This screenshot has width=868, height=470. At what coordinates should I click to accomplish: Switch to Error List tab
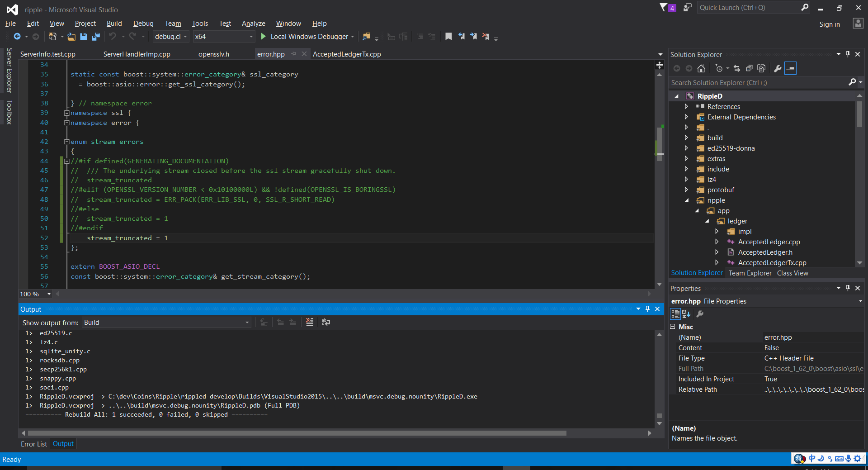click(x=34, y=444)
